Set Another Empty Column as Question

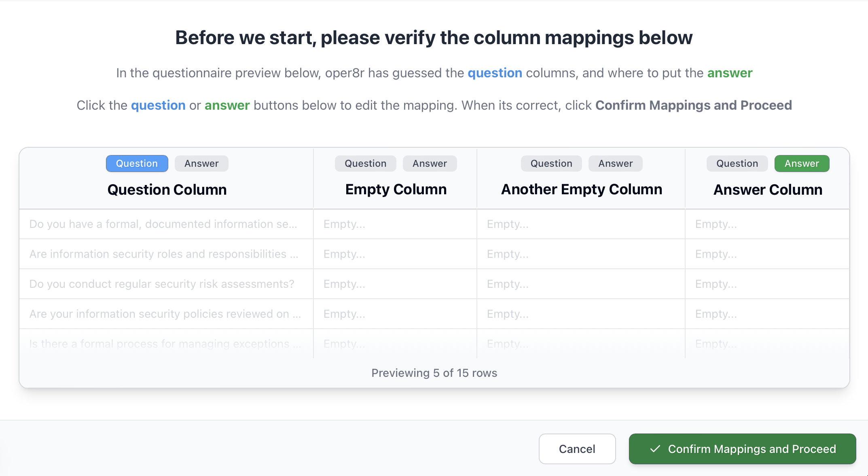pos(551,164)
